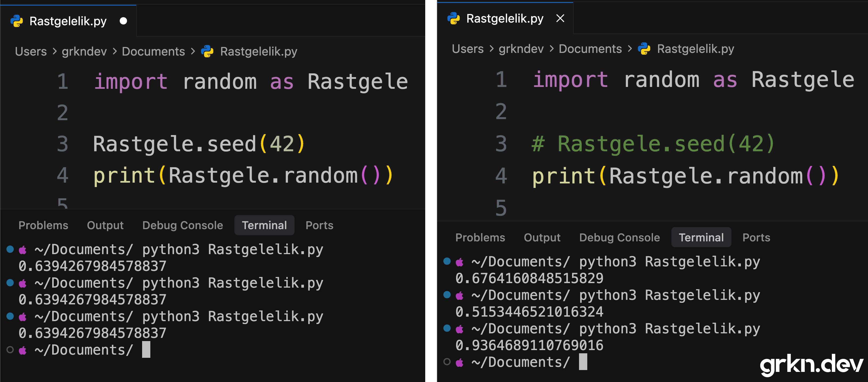This screenshot has width=868, height=382.
Task: Click first blue command dot in left terminal
Action: click(10, 249)
